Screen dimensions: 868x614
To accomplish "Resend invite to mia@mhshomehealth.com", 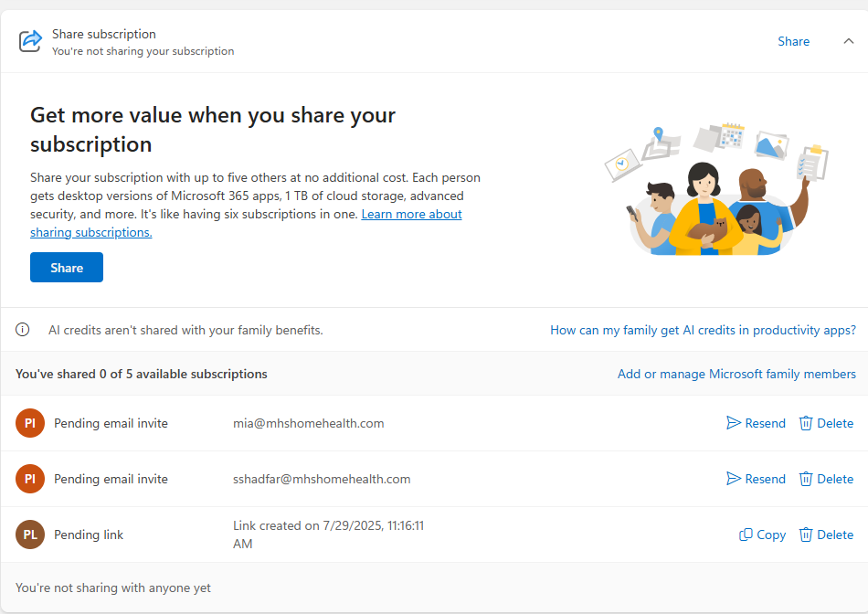I will click(x=757, y=423).
